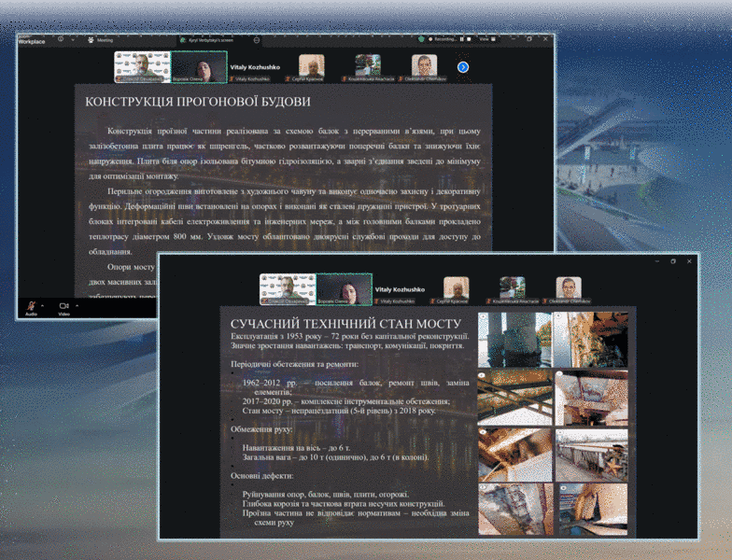This screenshot has height=560, width=732.
Task: Maximize the lower meeting window
Action: point(672,261)
